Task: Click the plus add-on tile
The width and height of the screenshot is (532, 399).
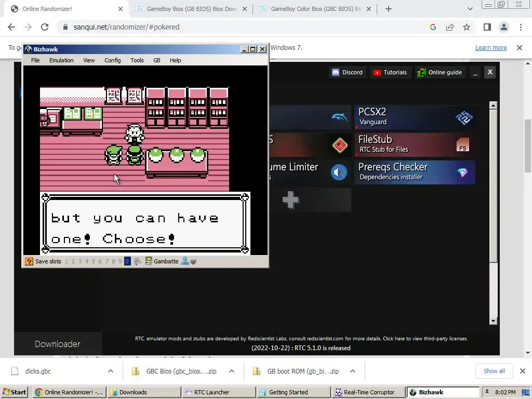Action: click(x=291, y=200)
